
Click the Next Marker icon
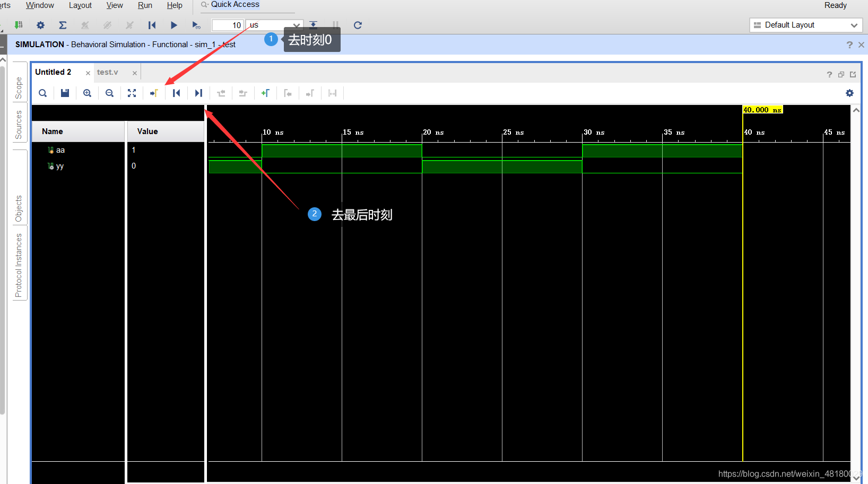coord(310,93)
